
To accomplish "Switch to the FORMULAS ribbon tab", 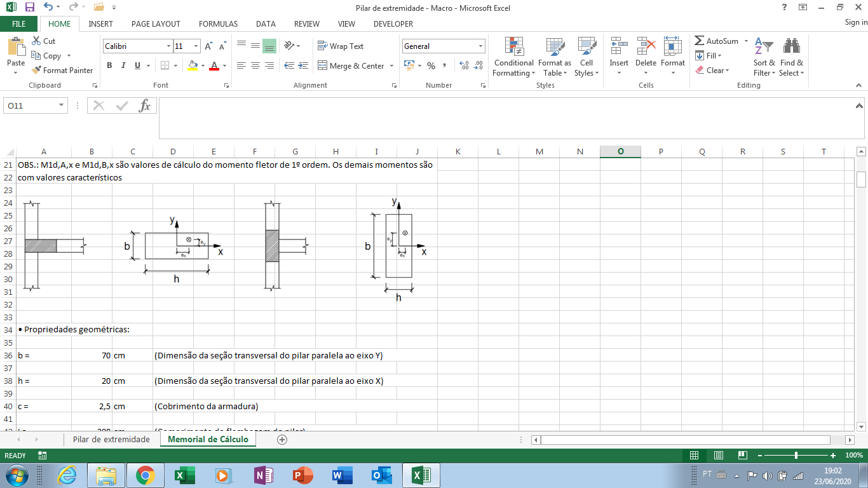I will tap(218, 24).
